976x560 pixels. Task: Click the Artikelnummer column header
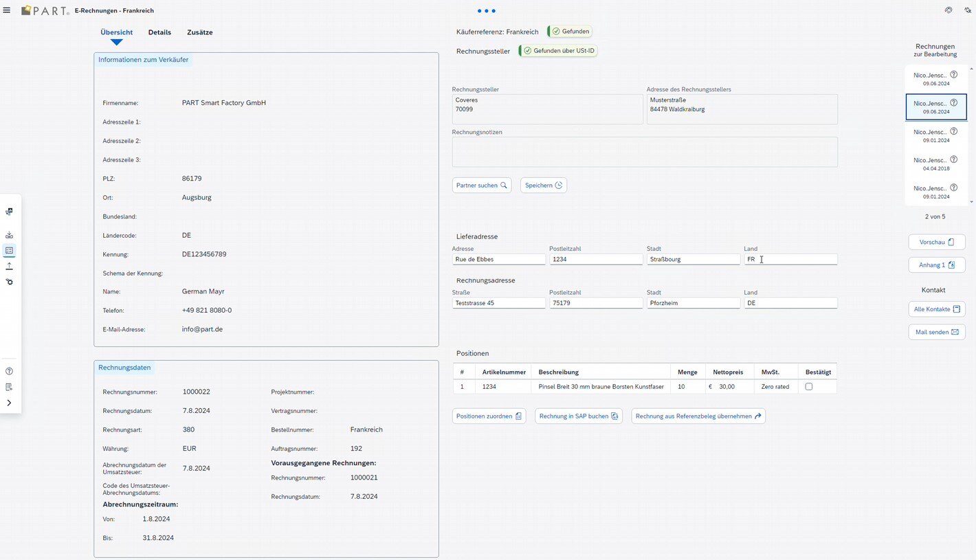pyautogui.click(x=504, y=372)
